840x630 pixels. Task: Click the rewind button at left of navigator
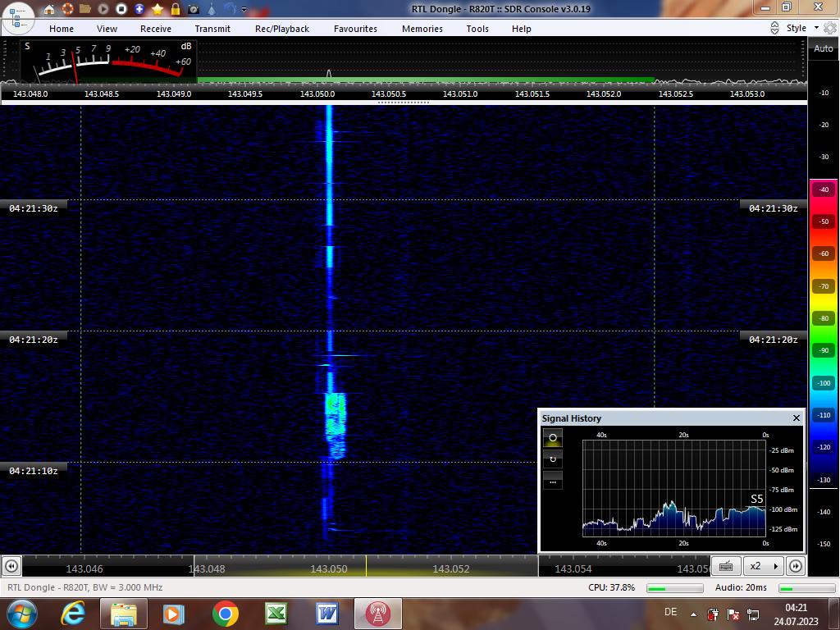(11, 566)
